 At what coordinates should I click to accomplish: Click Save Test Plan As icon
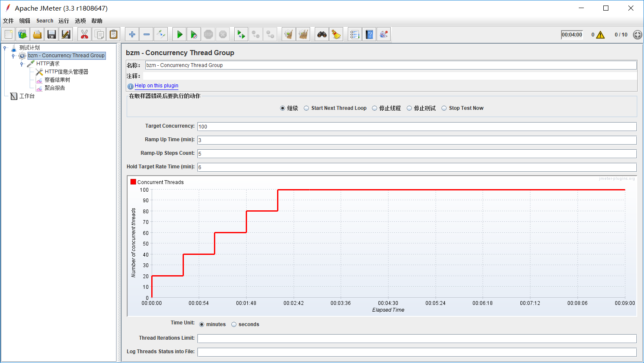tap(66, 34)
